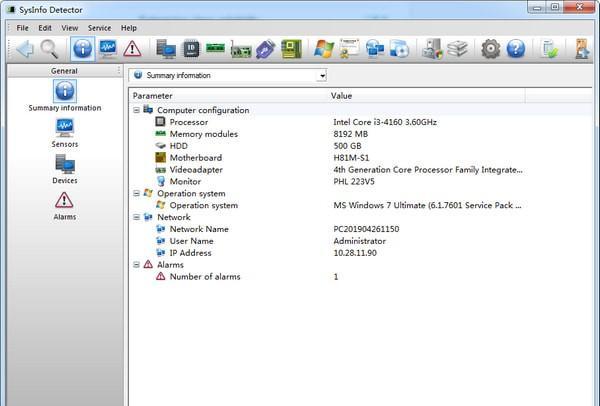Click the green memory module toolbar icon
The height and width of the screenshot is (406, 600).
pos(215,48)
